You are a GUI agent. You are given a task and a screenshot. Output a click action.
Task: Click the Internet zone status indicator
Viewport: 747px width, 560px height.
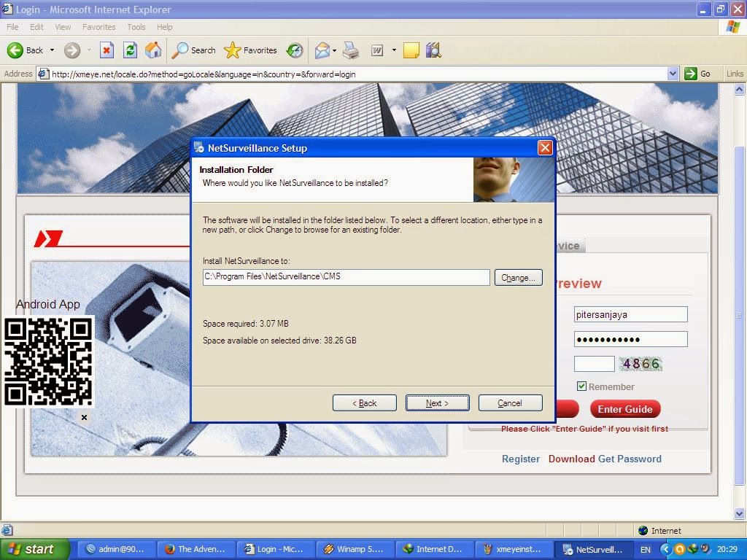coord(659,531)
